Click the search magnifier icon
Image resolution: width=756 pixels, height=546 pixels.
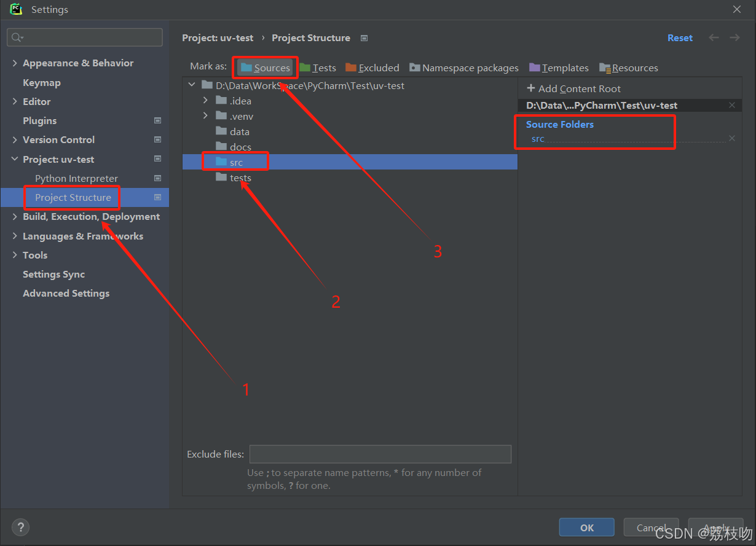tap(17, 37)
